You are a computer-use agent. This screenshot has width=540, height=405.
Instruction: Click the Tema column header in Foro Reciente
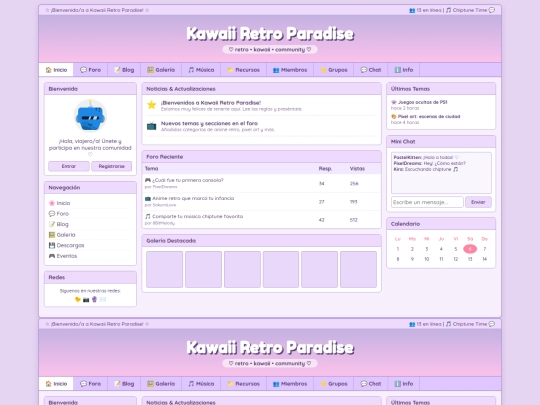152,169
